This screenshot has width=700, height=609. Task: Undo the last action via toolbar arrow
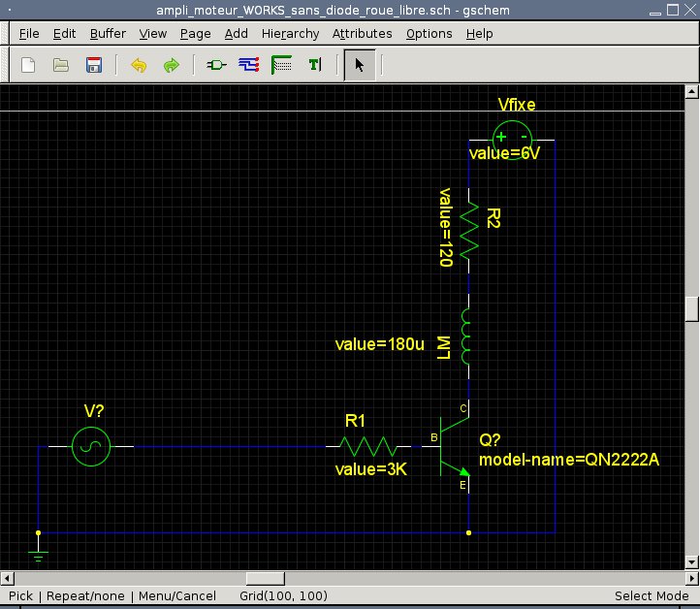click(x=139, y=65)
